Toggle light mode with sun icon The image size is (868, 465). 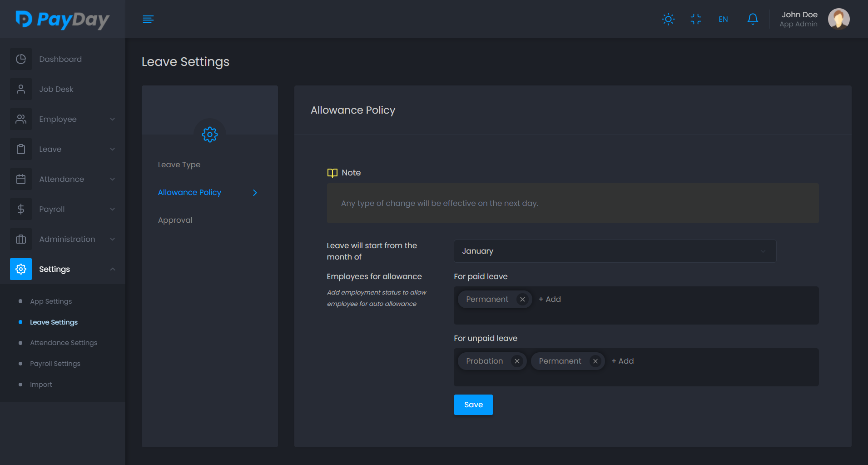(668, 19)
